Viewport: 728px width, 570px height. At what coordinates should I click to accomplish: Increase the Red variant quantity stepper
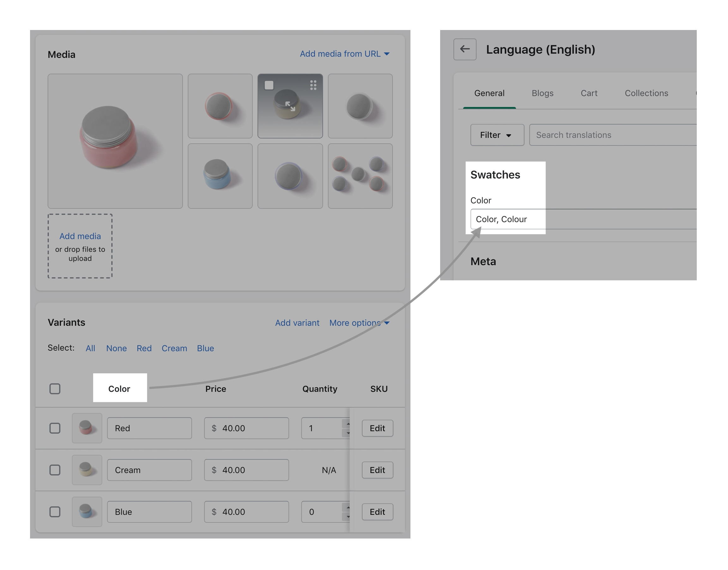(348, 424)
